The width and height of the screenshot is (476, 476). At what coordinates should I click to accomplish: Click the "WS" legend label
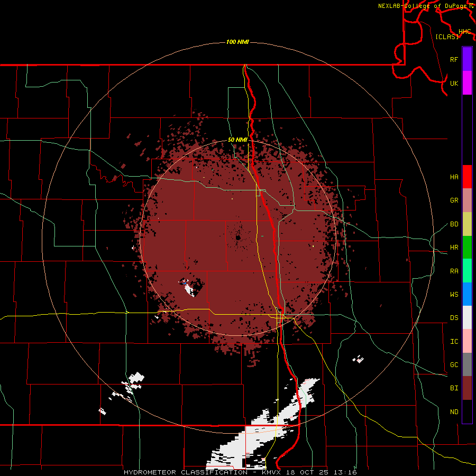click(x=454, y=295)
